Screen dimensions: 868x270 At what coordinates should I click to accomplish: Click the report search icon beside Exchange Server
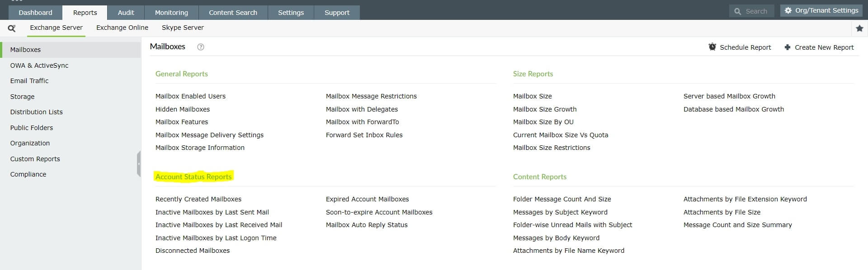point(12,28)
